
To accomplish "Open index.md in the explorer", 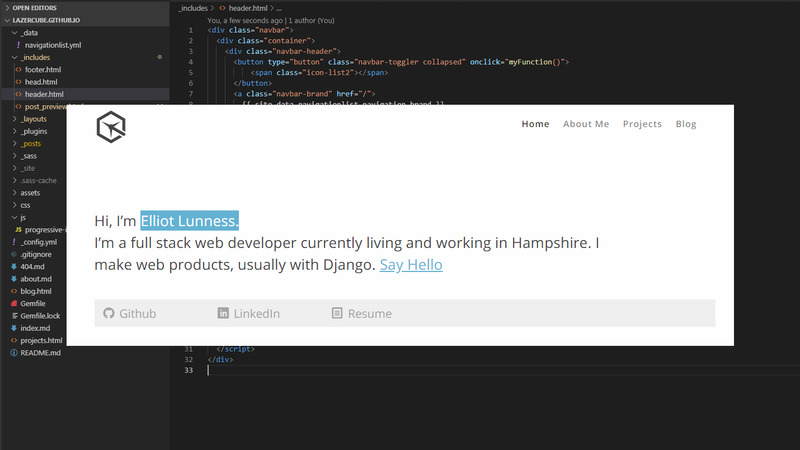I will pyautogui.click(x=35, y=328).
